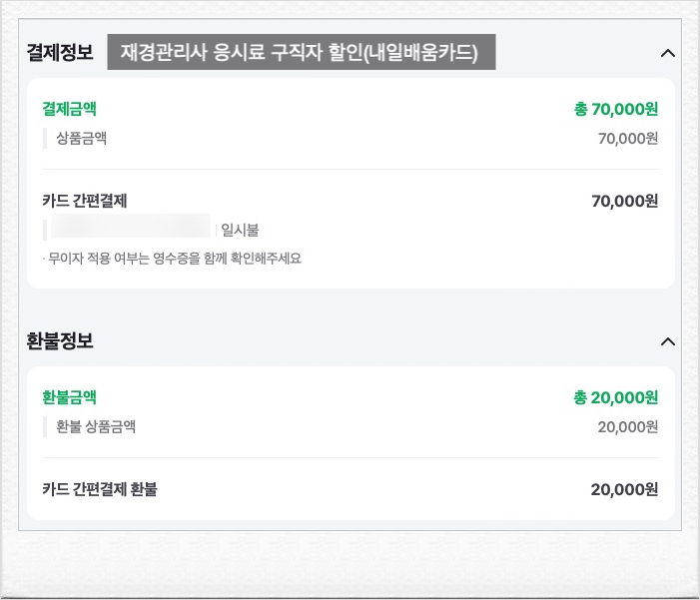The height and width of the screenshot is (600, 700).
Task: Click the bold 70,000원 card payment amount
Action: 624,201
